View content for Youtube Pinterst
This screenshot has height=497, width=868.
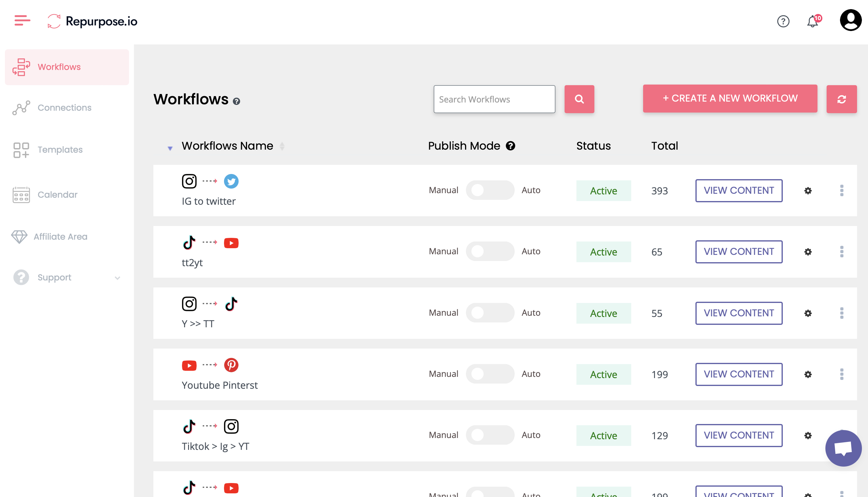coord(739,374)
